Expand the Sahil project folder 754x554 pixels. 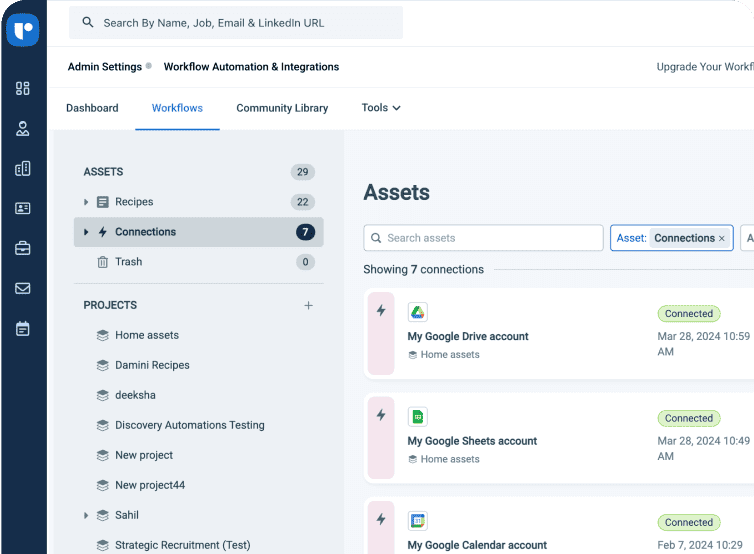[86, 515]
